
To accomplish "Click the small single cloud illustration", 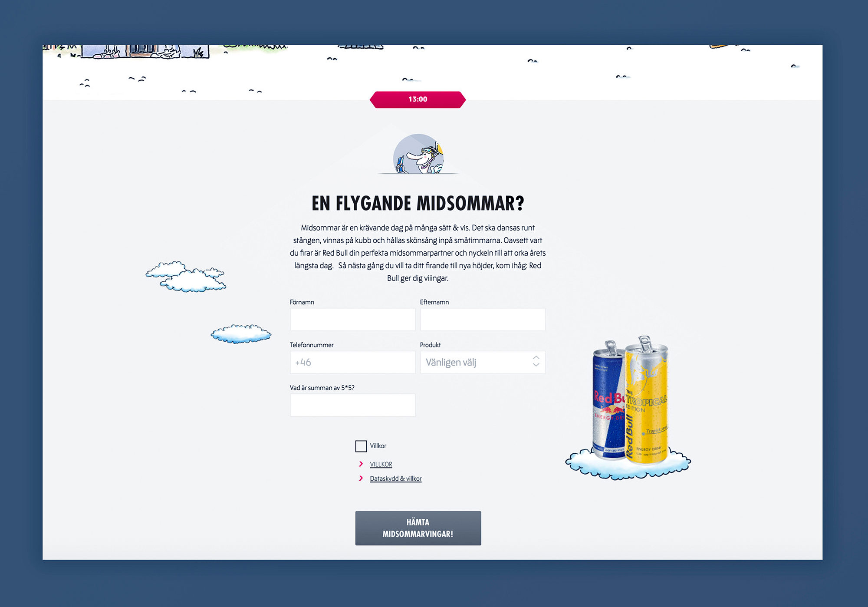I will 241,334.
